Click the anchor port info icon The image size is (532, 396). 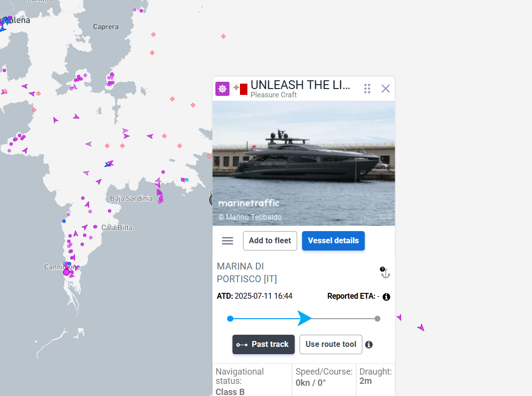pos(385,272)
